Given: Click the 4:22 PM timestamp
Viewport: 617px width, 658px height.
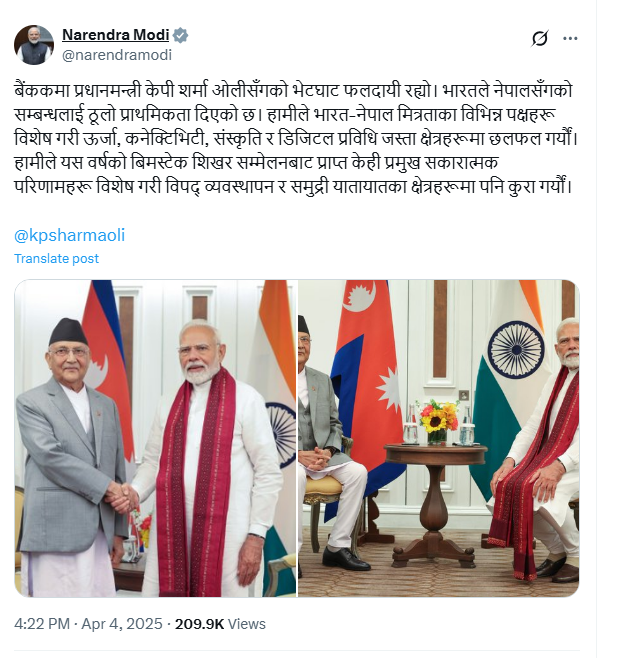Looking at the screenshot, I should click(42, 624).
